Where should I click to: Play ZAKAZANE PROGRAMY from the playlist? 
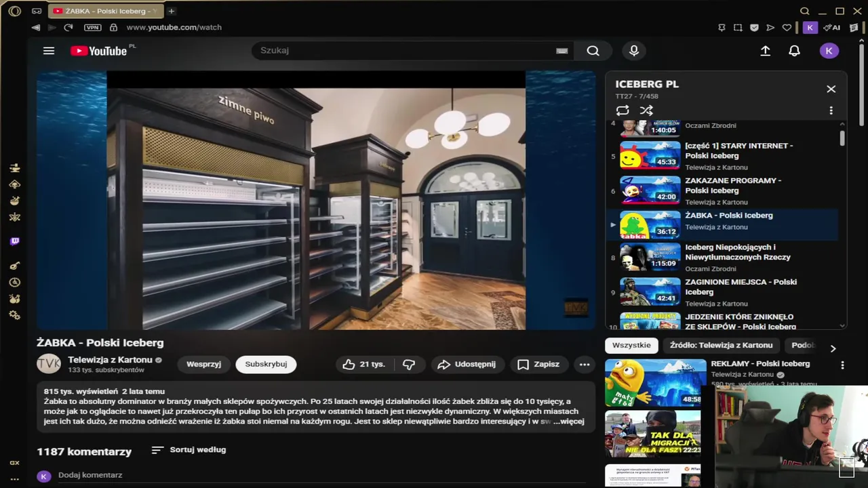723,191
